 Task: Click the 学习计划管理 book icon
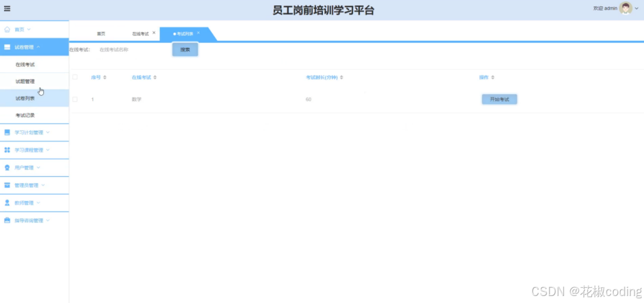click(7, 132)
